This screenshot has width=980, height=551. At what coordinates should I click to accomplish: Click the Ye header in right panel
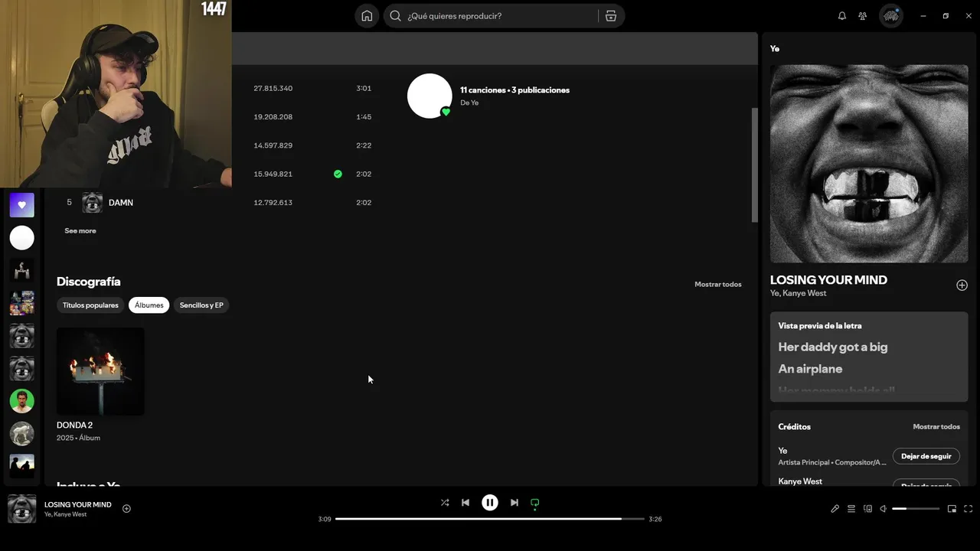click(775, 49)
